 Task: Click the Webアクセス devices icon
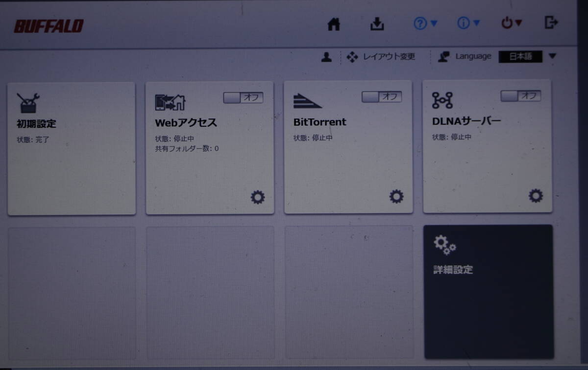170,102
